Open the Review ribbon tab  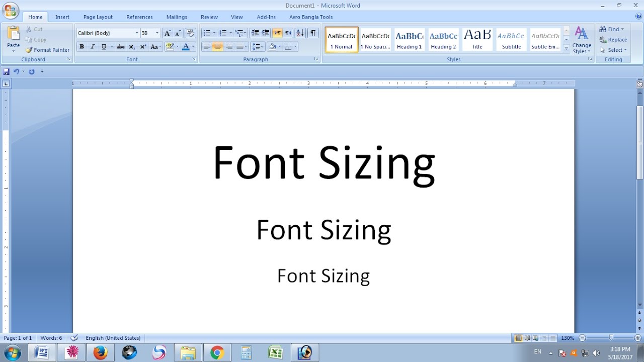point(209,17)
